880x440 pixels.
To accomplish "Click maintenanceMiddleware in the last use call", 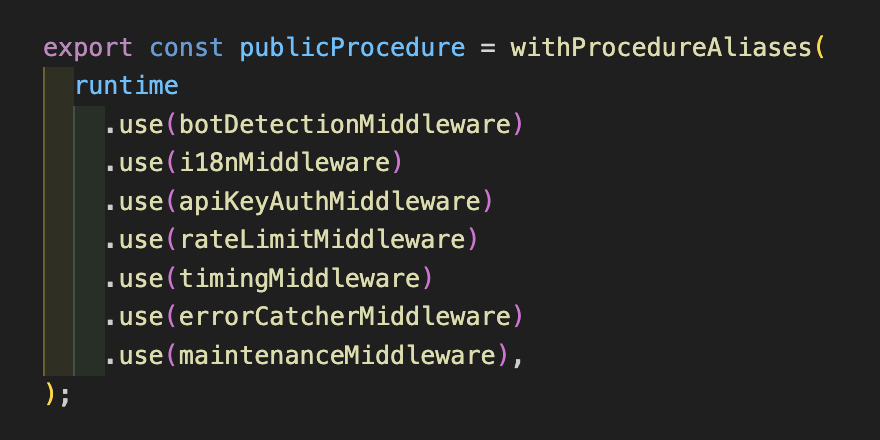I will 337,355.
